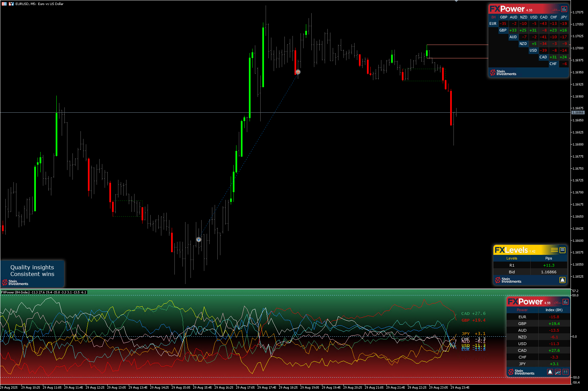Viewport: 588px width, 391px height.
Task: Click the histogram icon in the FXPower Index panel header
Action: (566, 302)
